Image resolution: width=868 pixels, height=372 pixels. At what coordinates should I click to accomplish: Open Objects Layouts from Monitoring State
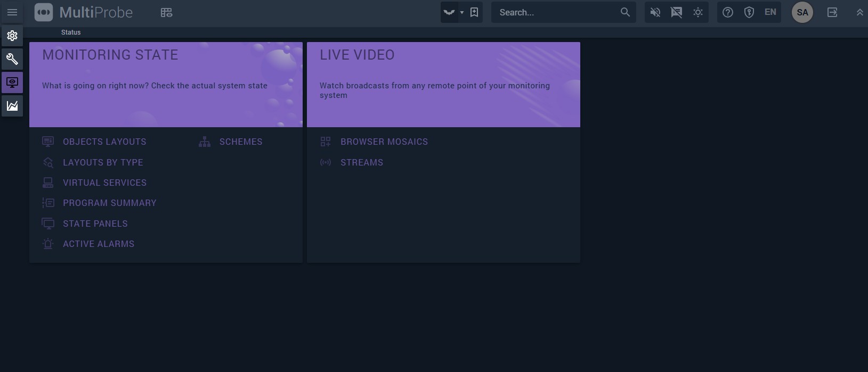pyautogui.click(x=104, y=142)
